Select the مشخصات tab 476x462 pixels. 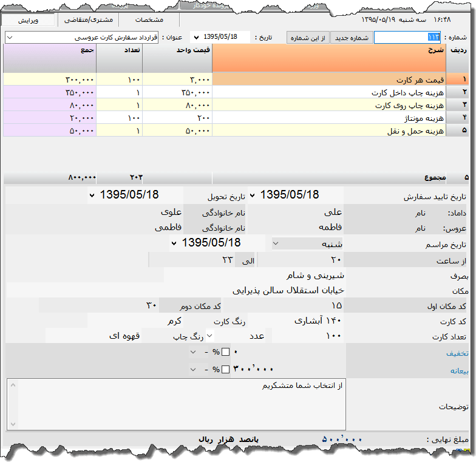[149, 20]
